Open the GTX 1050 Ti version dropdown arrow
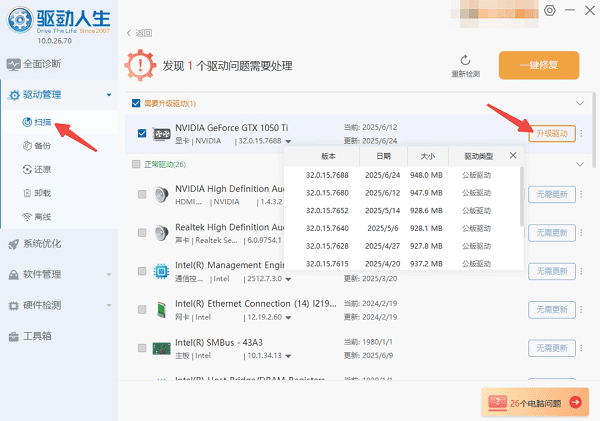 point(289,142)
